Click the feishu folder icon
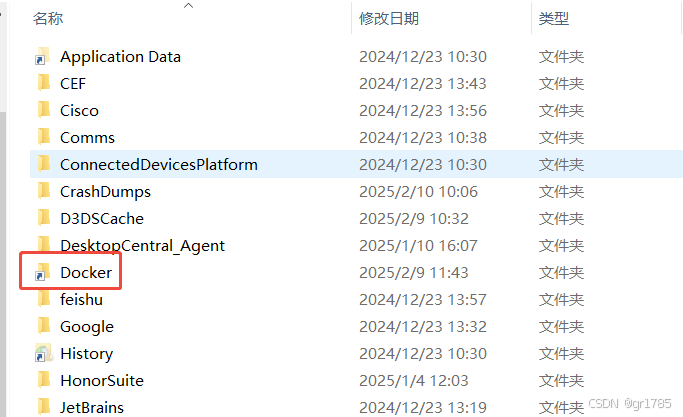 click(x=44, y=298)
